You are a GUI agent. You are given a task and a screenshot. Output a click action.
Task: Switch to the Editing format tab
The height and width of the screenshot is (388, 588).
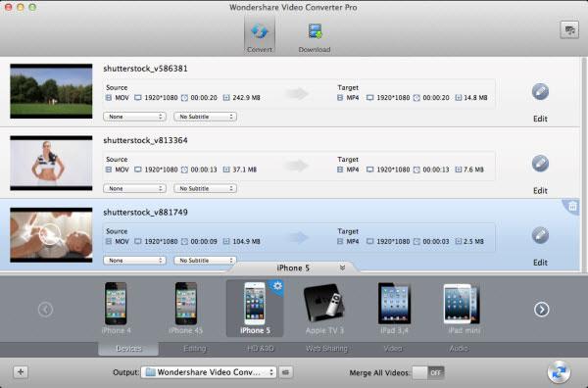tap(194, 349)
